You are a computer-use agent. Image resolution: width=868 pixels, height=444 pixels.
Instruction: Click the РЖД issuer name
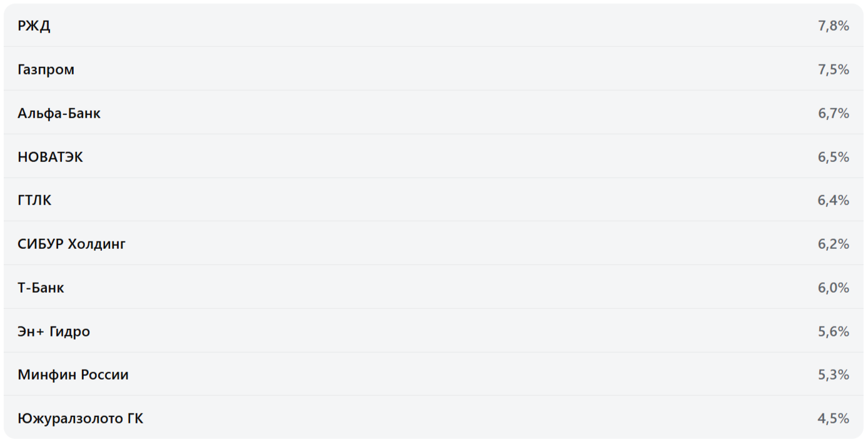coord(34,26)
